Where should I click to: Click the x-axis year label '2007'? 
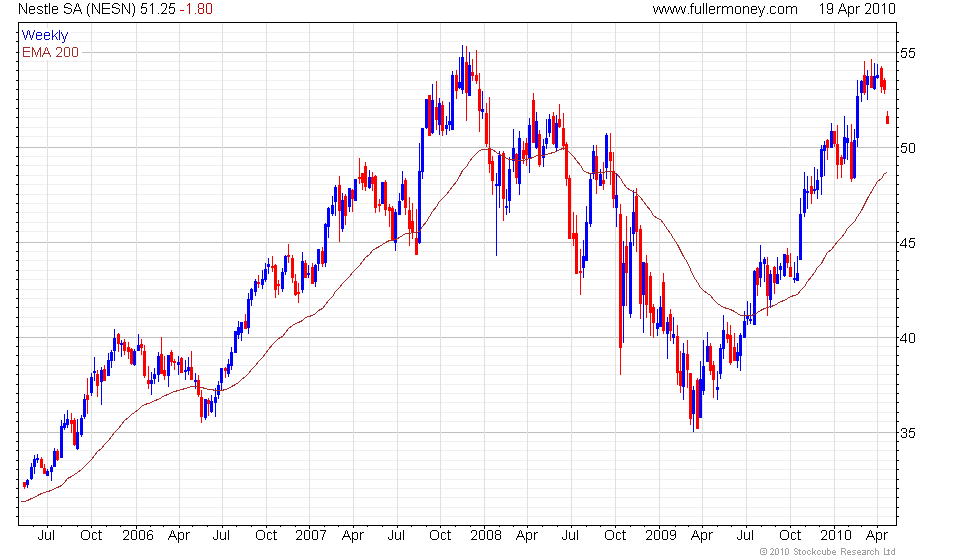point(311,535)
